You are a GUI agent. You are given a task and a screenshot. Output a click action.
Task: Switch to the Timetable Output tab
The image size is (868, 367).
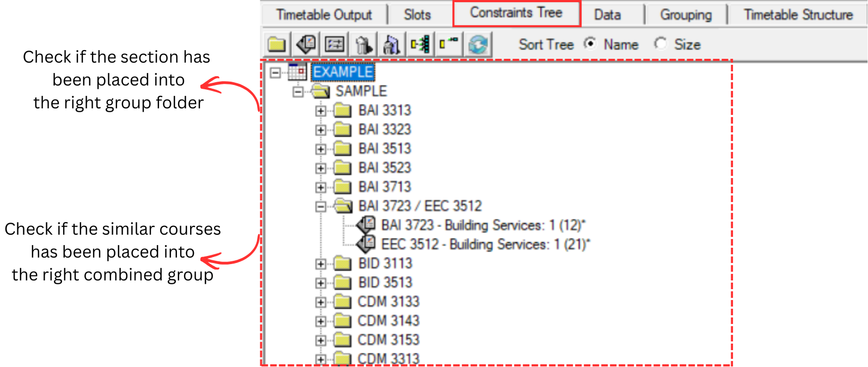click(x=324, y=15)
